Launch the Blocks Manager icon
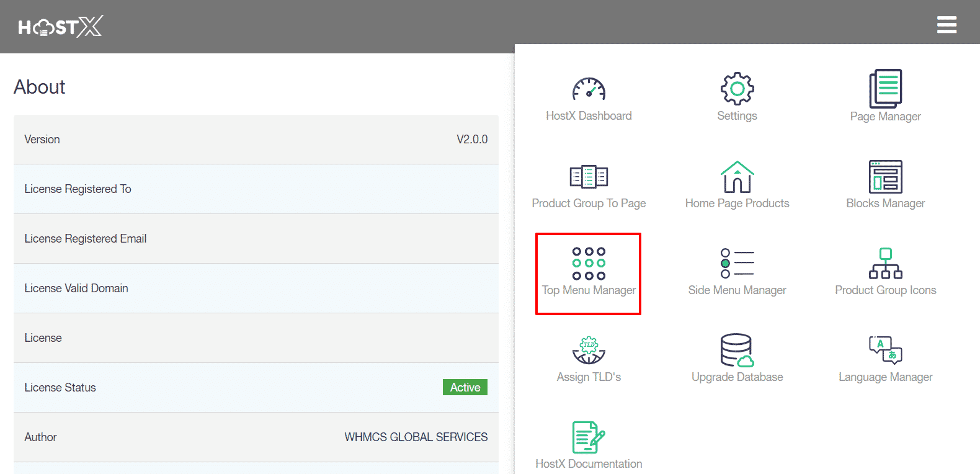This screenshot has height=474, width=980. click(x=885, y=177)
